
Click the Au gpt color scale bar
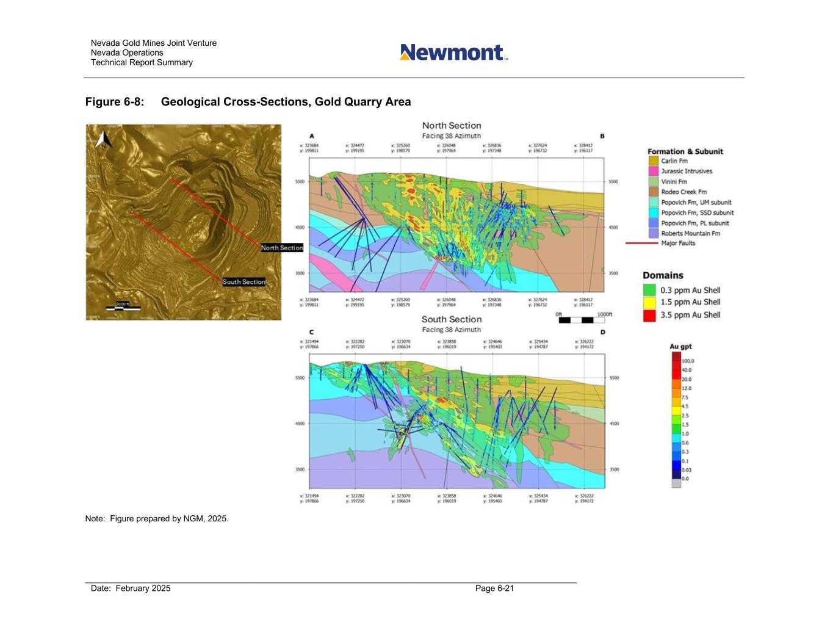[x=676, y=420]
